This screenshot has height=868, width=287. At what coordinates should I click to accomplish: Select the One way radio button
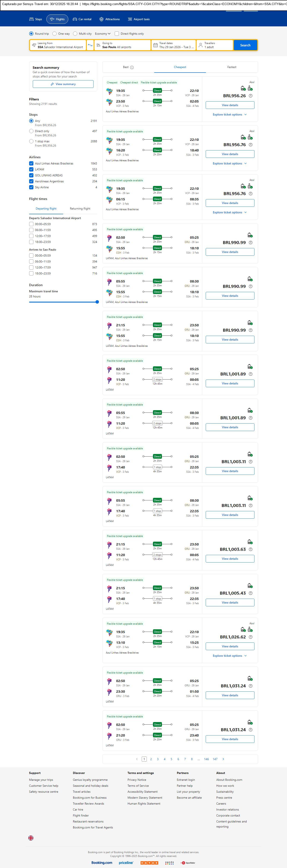[x=54, y=34]
